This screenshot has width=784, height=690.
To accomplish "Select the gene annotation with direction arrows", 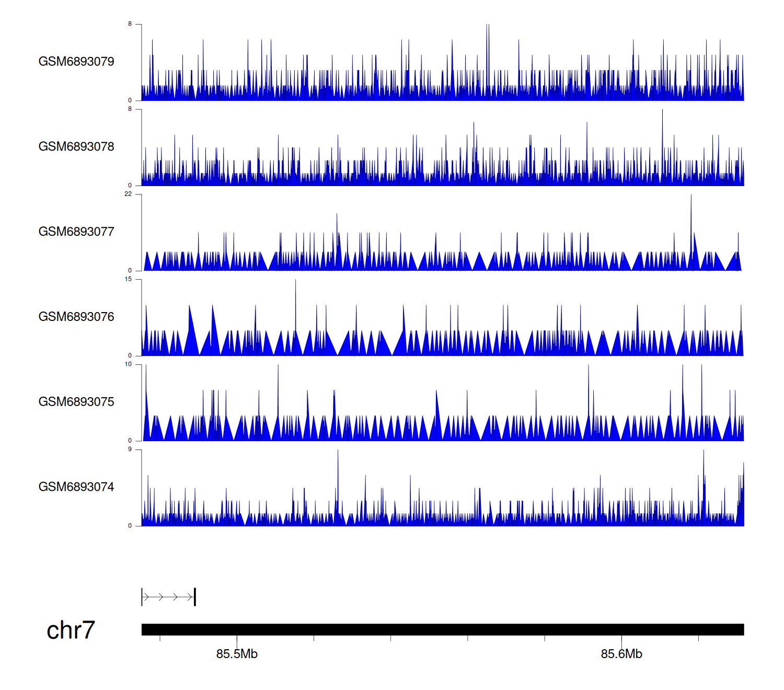I will [168, 597].
